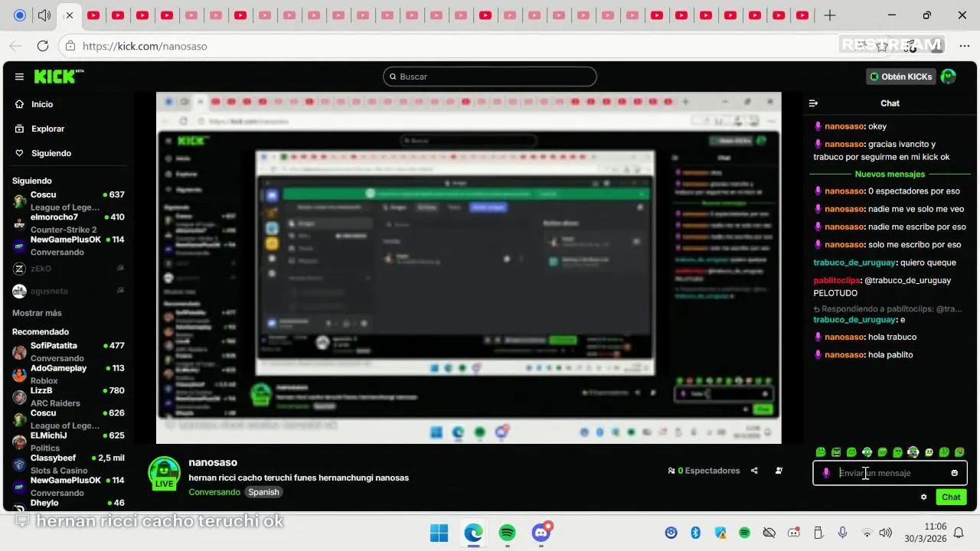Click the Espectadores viewer count
Viewport: 980px width, 551px height.
click(x=704, y=471)
